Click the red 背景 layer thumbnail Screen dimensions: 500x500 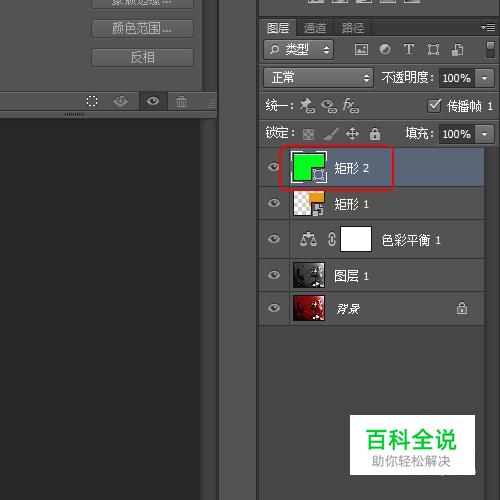pos(309,308)
